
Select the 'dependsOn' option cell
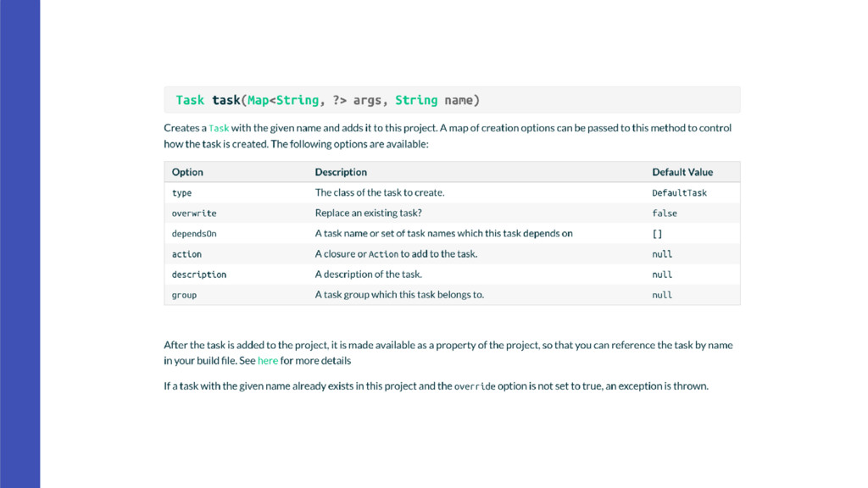tap(194, 234)
